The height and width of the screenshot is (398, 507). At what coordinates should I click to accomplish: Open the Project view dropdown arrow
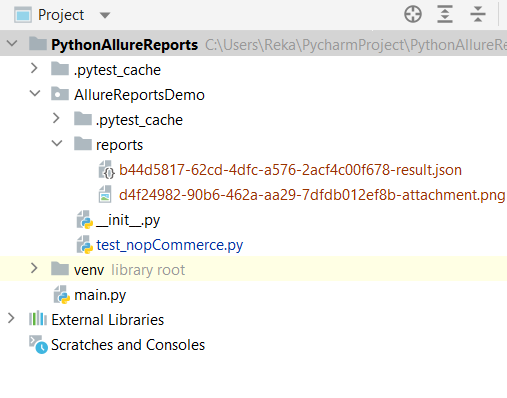(x=105, y=15)
